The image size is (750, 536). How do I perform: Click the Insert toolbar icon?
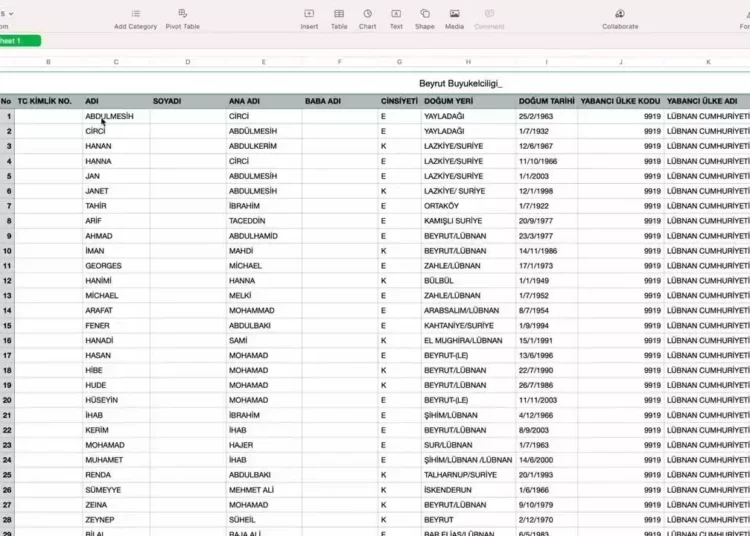[309, 19]
